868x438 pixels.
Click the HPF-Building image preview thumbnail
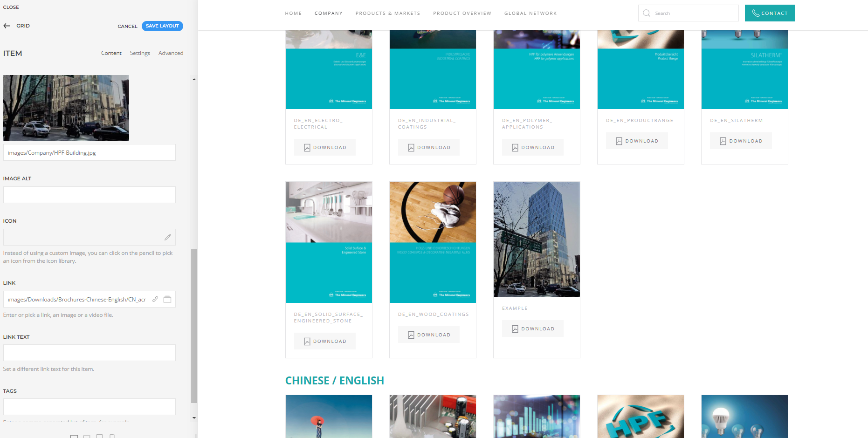coord(66,108)
